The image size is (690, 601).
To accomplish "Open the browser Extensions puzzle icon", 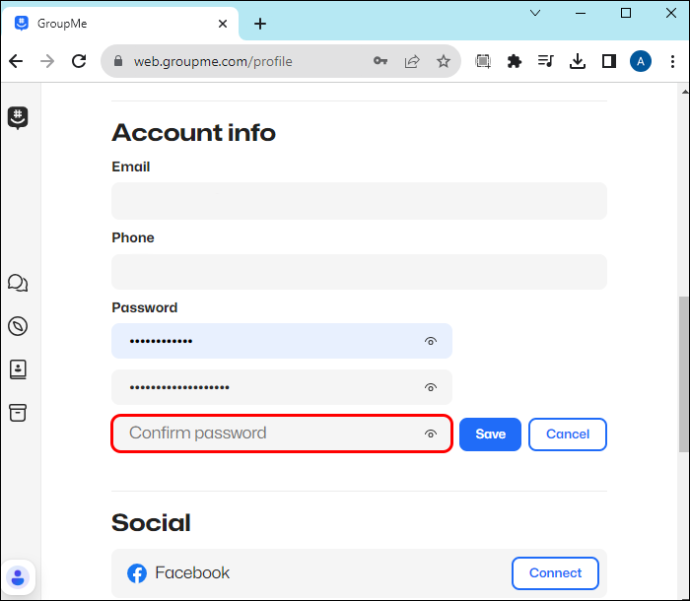I will pyautogui.click(x=514, y=61).
